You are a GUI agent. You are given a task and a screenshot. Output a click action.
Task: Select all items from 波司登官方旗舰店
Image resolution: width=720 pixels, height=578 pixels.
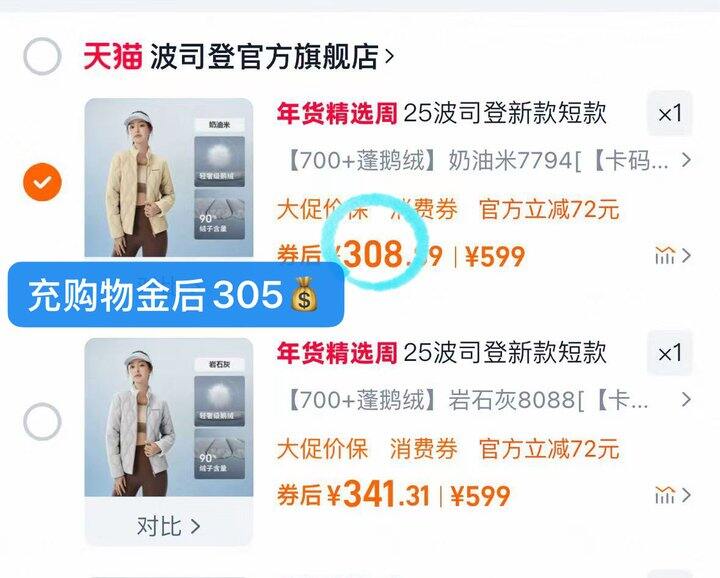pyautogui.click(x=42, y=56)
